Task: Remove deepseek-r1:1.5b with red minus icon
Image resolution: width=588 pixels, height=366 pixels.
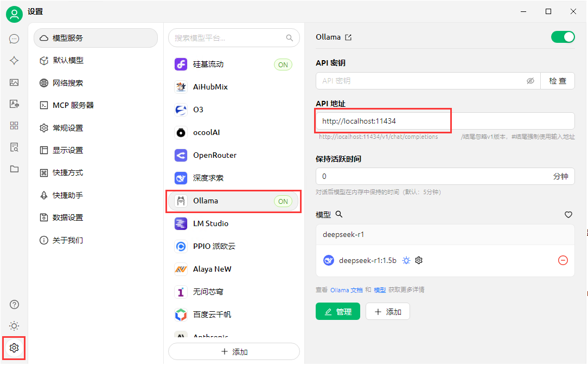Action: tap(563, 260)
